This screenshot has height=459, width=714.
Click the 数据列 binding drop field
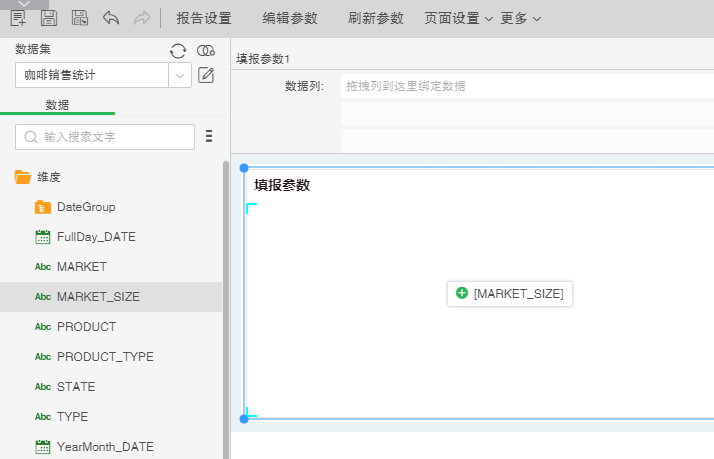pyautogui.click(x=527, y=86)
